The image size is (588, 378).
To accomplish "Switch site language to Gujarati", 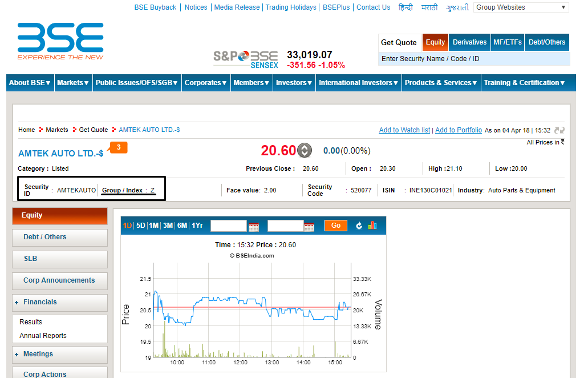I will click(457, 7).
